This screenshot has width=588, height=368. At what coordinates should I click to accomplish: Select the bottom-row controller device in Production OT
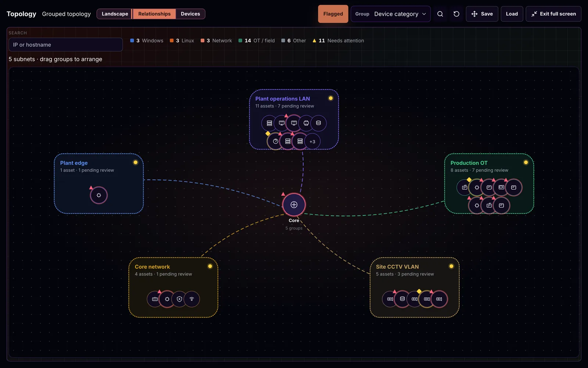point(489,205)
